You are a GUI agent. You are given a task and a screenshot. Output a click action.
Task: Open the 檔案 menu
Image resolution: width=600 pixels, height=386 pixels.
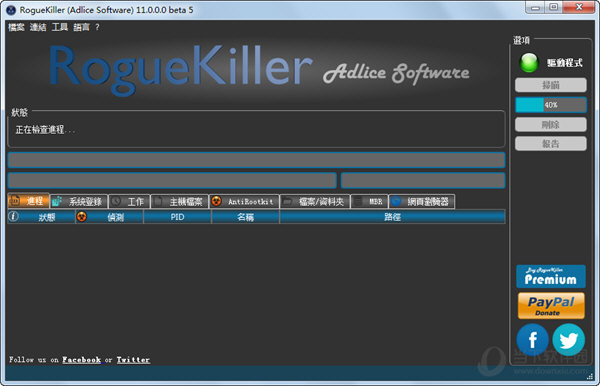click(16, 27)
